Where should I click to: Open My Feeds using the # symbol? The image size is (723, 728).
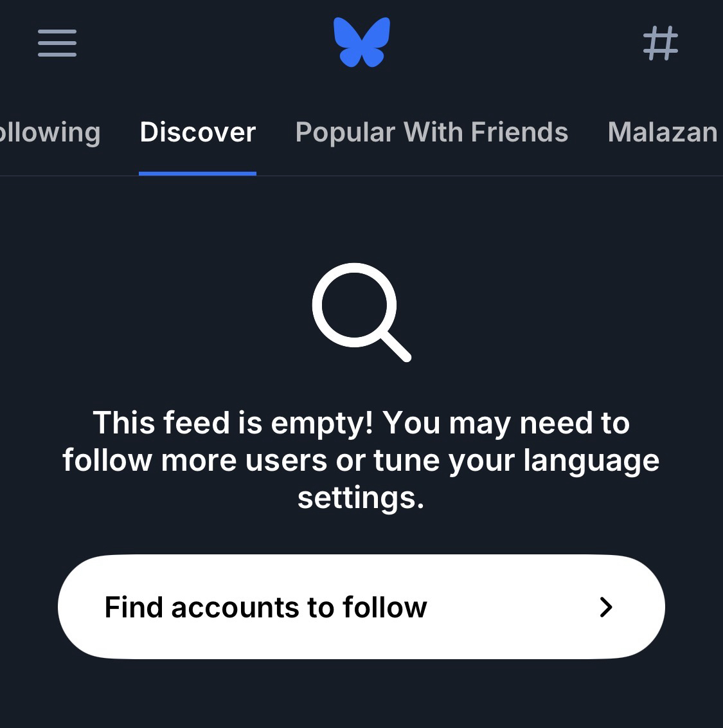pyautogui.click(x=661, y=43)
